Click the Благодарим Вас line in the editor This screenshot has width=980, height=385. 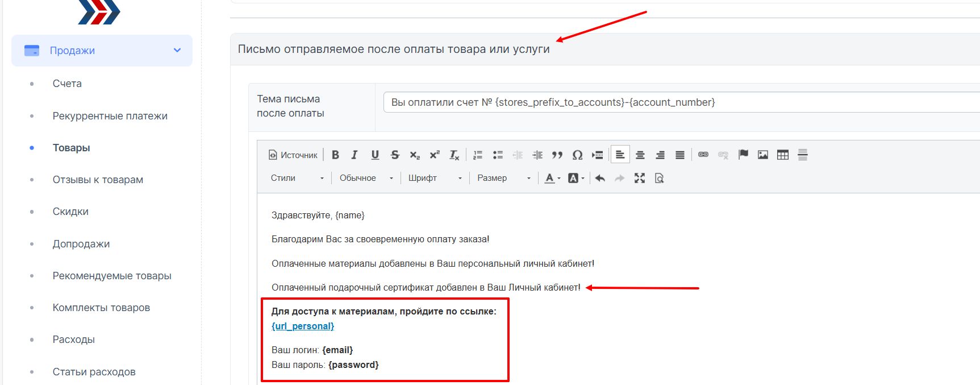pyautogui.click(x=381, y=239)
